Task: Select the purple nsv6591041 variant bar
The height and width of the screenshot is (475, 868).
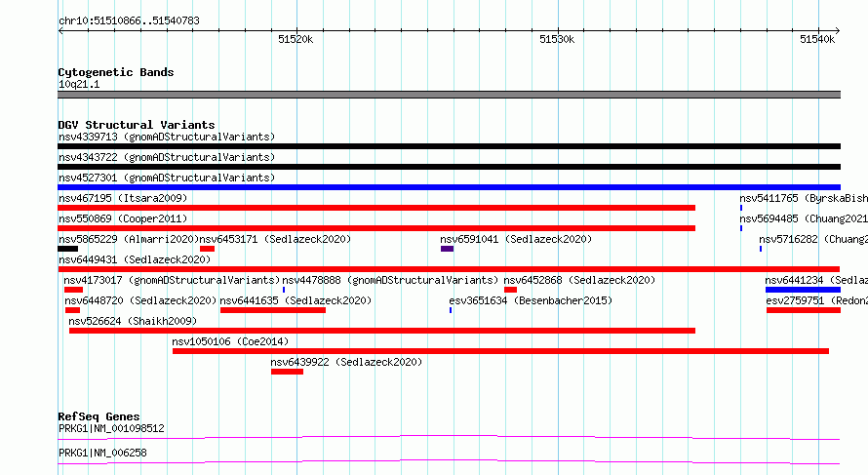Action: (x=448, y=249)
